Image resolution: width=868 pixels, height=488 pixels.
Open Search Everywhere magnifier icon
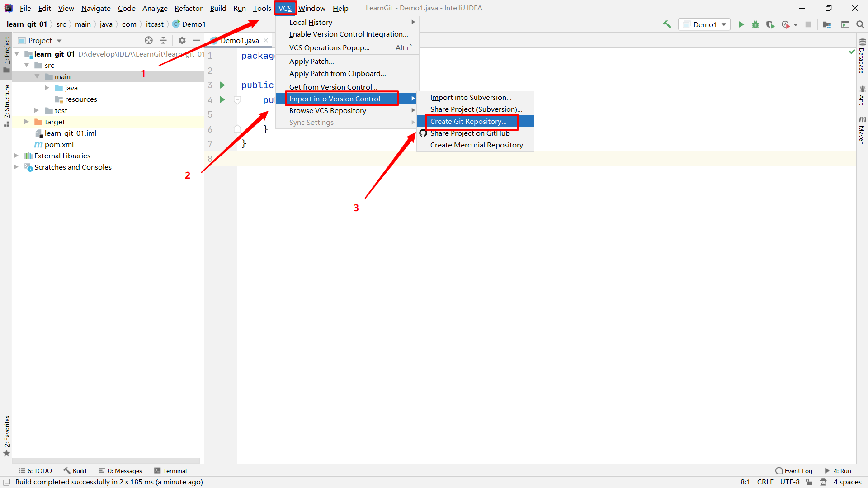pyautogui.click(x=860, y=24)
